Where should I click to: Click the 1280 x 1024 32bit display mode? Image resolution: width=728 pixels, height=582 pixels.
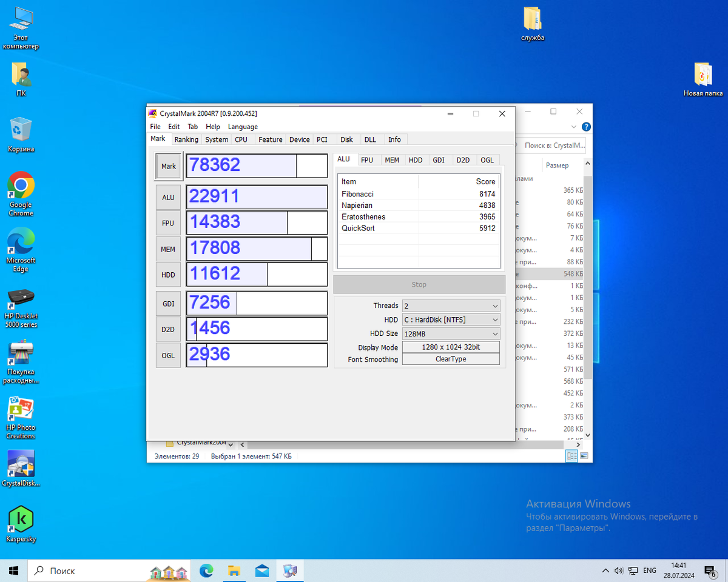pos(451,347)
